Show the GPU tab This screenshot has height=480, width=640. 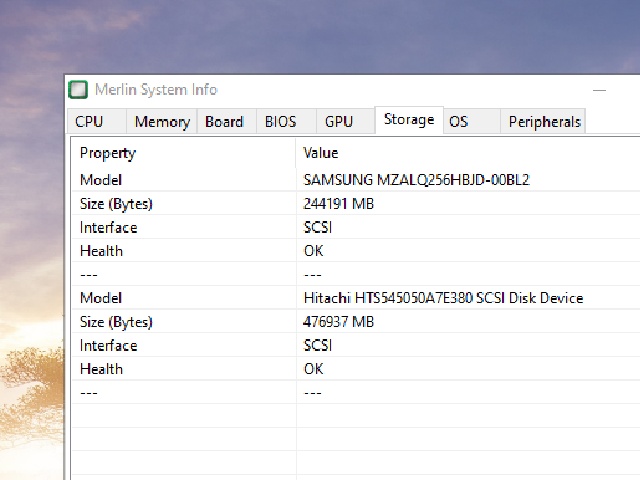pos(339,122)
